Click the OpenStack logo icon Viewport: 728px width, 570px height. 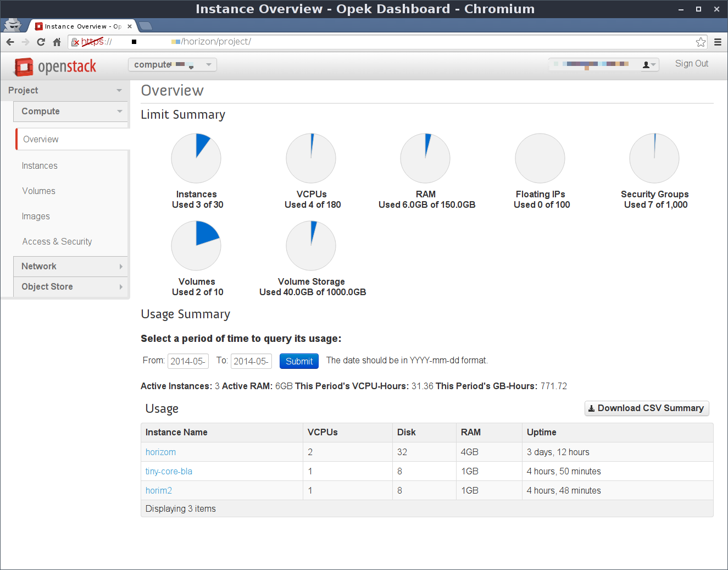24,67
